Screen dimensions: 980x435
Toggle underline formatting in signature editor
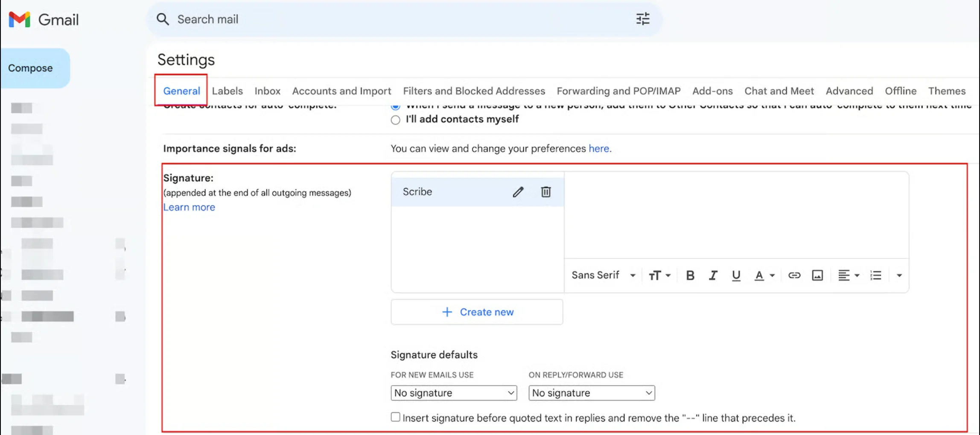tap(736, 275)
